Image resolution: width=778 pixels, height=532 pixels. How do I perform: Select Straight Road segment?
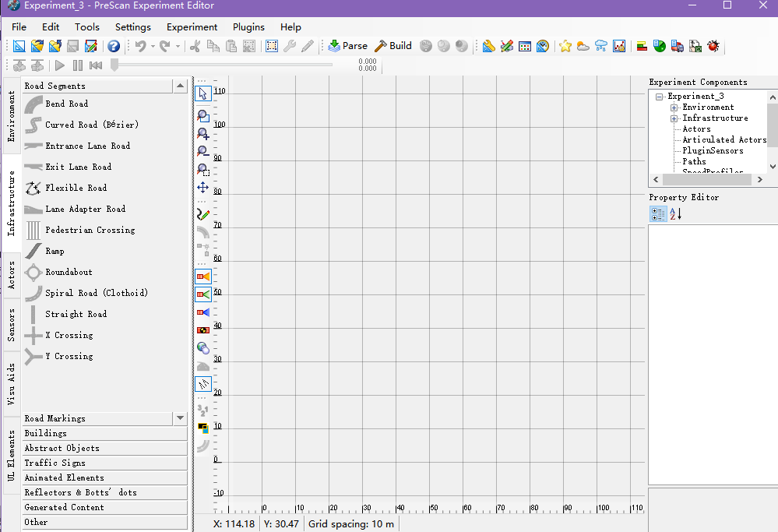pyautogui.click(x=76, y=314)
